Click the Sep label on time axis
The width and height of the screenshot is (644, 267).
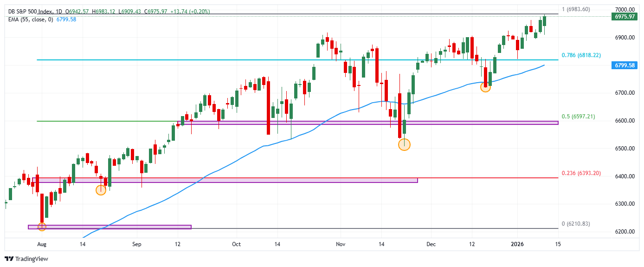(136, 244)
